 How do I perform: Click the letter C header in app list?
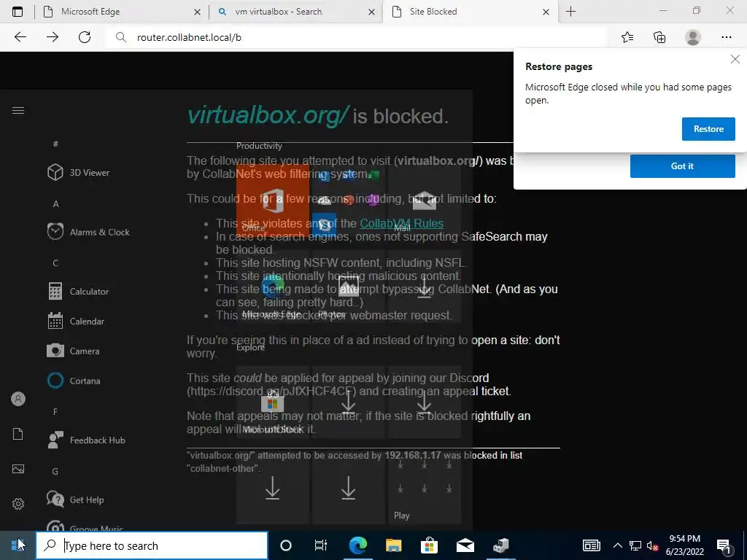[55, 262]
